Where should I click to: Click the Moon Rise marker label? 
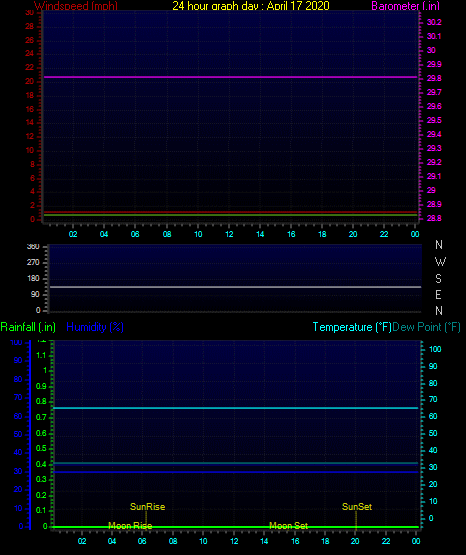(x=130, y=526)
